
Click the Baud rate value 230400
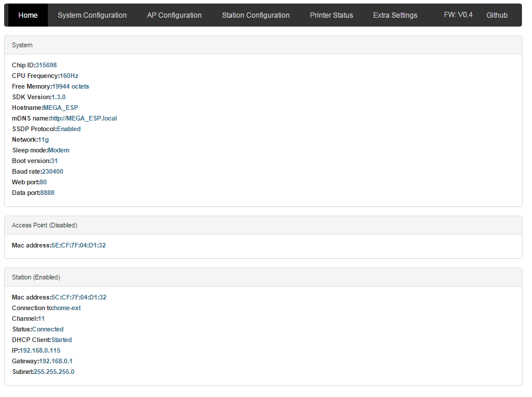click(53, 171)
